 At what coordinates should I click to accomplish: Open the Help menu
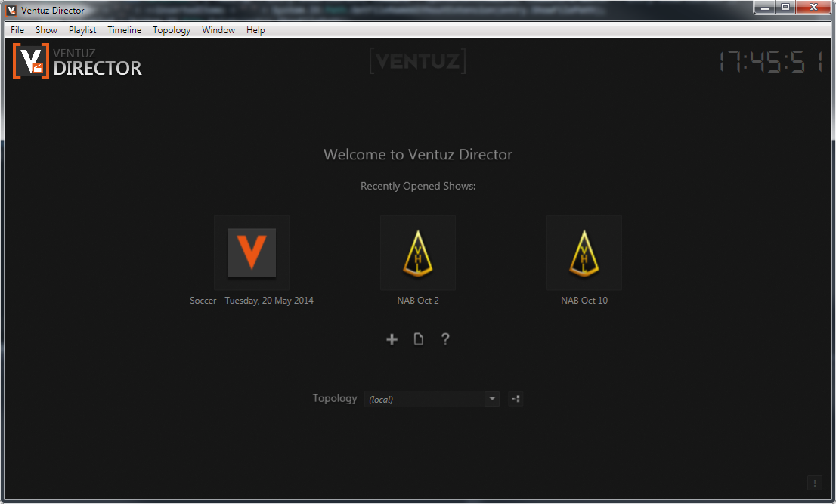[x=255, y=30]
